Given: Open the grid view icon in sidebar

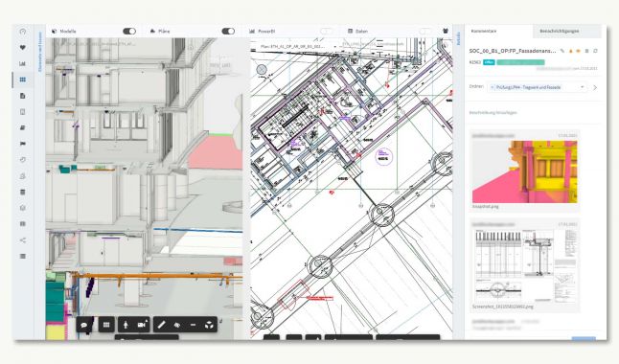Looking at the screenshot, I should pyautogui.click(x=22, y=80).
